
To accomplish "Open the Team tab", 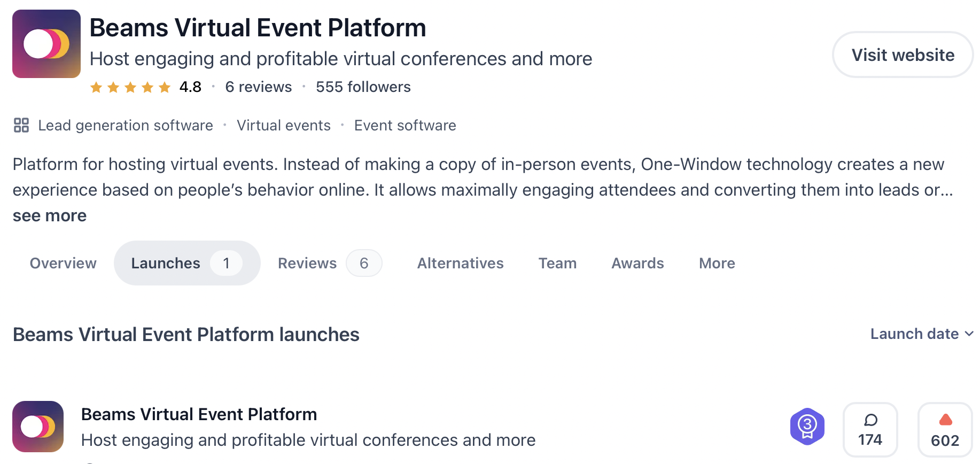I will [x=557, y=263].
